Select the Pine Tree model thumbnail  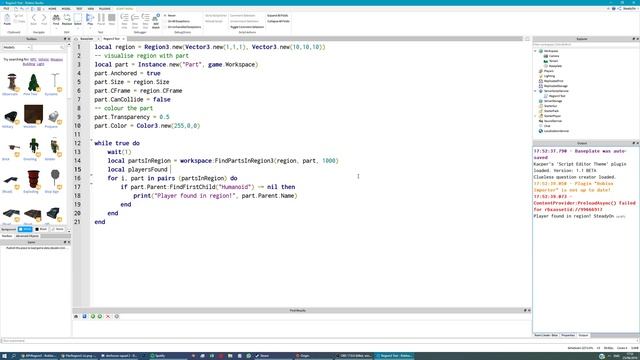point(33,83)
